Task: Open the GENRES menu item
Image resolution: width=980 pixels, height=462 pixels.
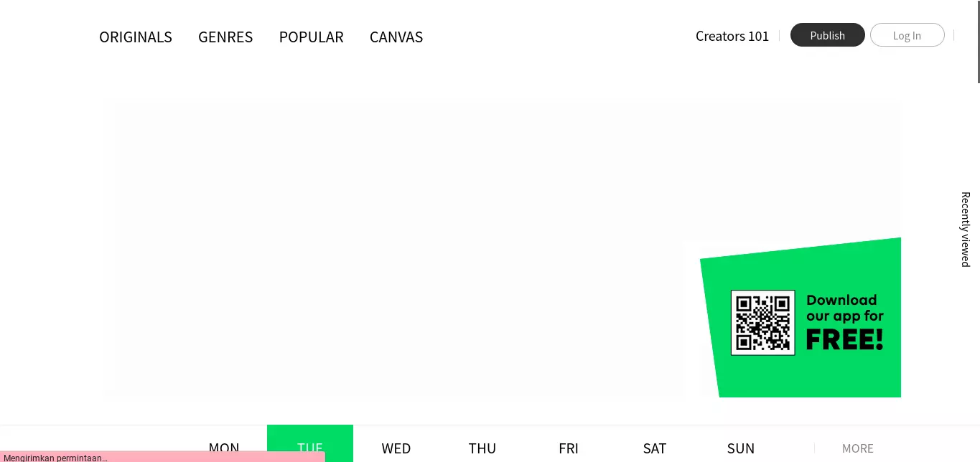Action: tap(225, 37)
